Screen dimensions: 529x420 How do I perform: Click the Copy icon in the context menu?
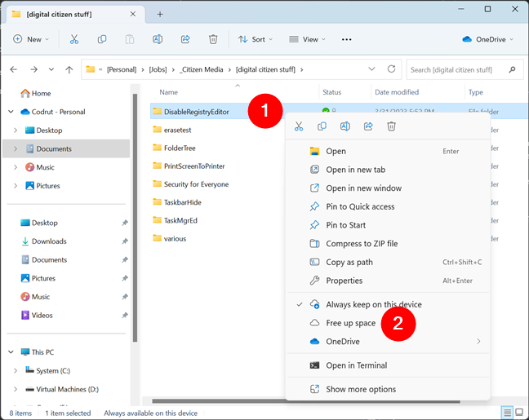tap(322, 126)
